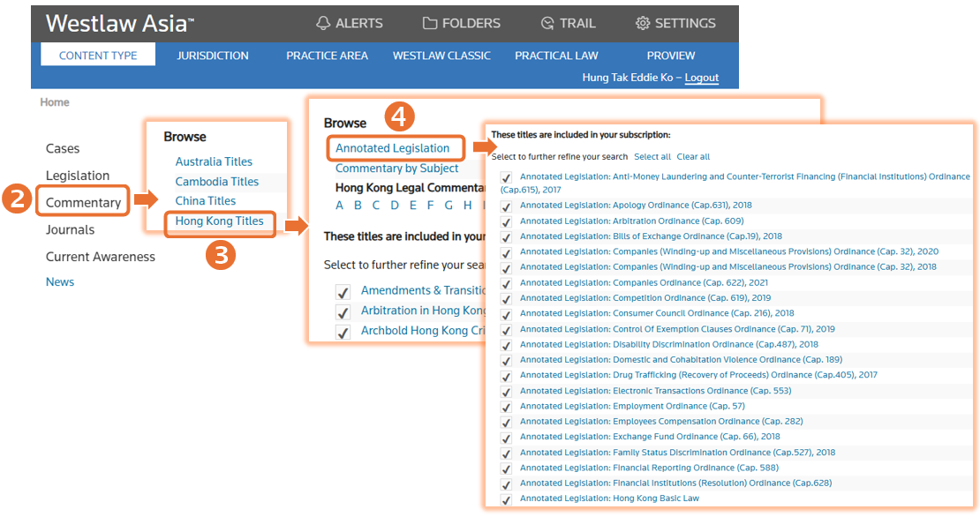Click the Select all link
The width and height of the screenshot is (980, 517).
tap(652, 157)
